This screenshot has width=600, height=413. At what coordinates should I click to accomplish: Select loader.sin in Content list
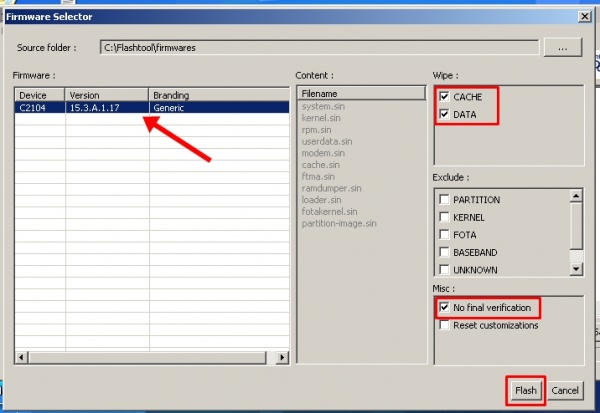click(321, 200)
